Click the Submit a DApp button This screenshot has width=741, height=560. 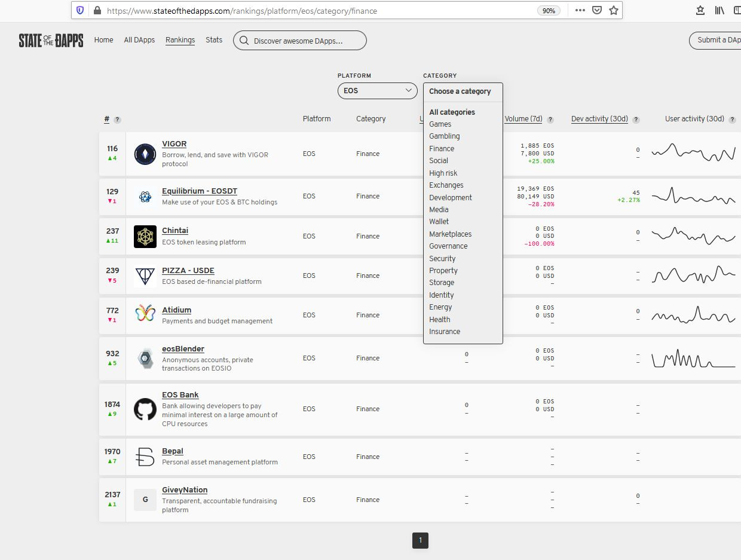click(715, 40)
